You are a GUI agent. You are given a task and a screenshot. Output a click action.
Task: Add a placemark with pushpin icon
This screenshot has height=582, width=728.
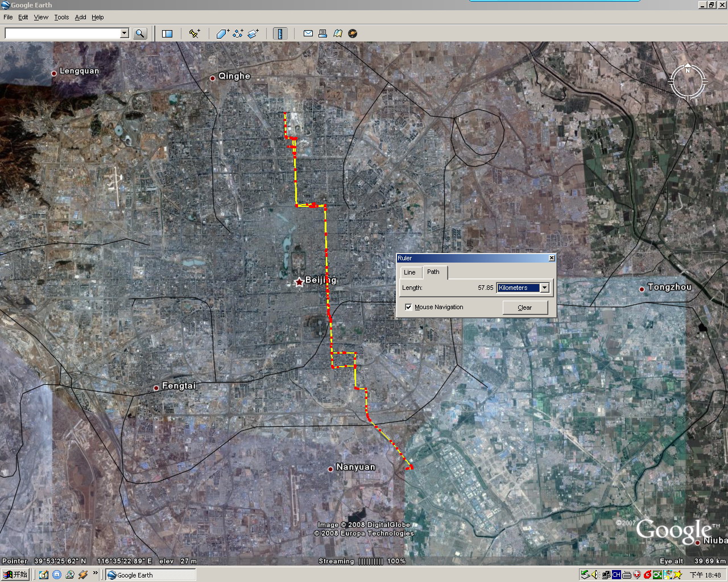point(195,34)
